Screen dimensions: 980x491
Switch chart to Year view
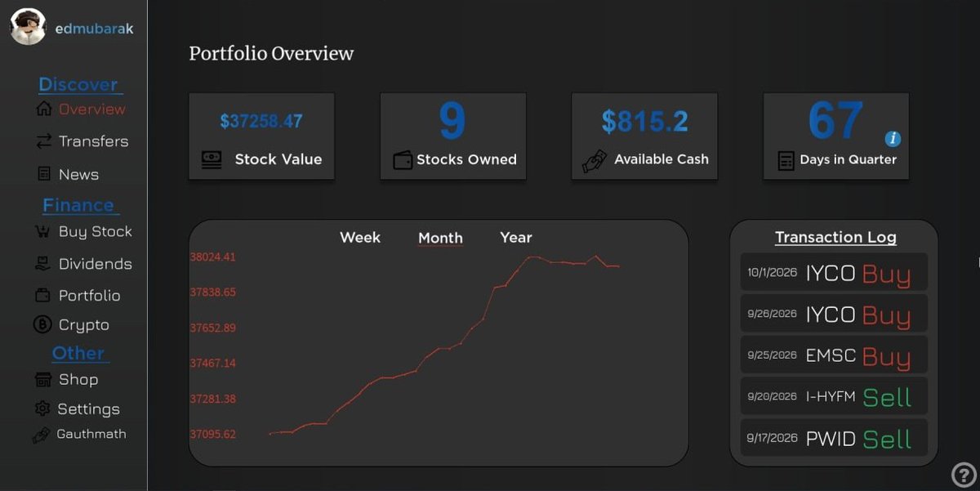(516, 237)
